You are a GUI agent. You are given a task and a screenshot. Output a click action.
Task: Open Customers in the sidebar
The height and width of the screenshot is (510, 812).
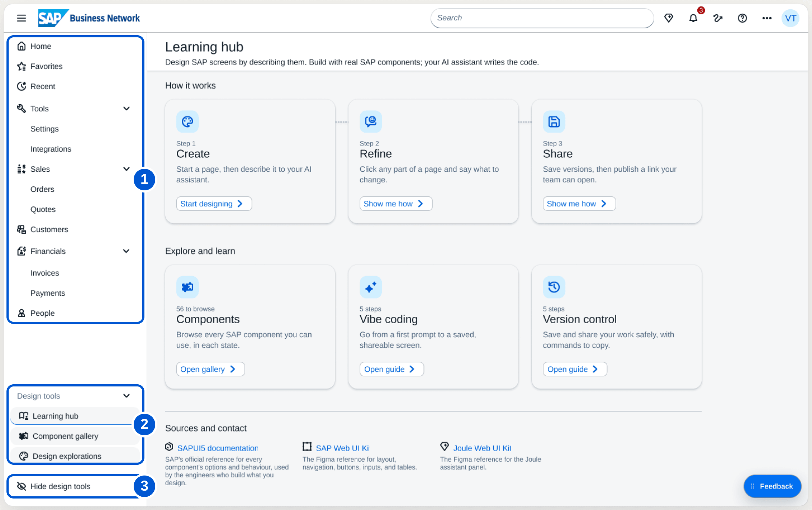coord(75,229)
